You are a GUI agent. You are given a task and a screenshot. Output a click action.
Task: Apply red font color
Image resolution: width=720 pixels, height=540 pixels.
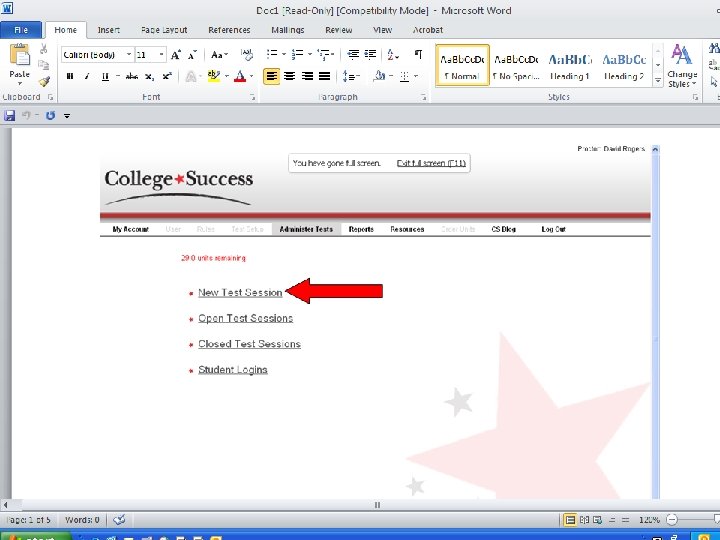point(240,76)
